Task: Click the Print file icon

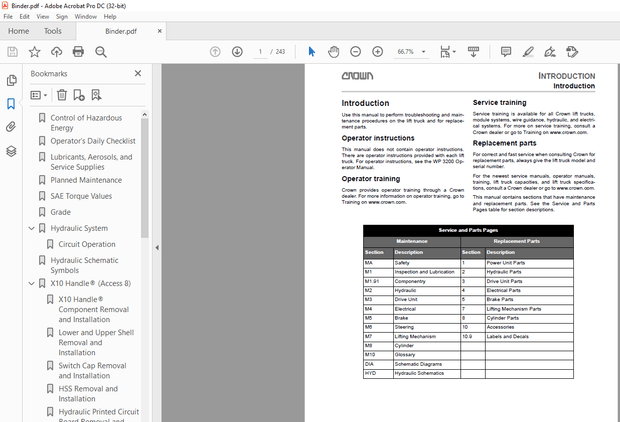Action: 79,52
